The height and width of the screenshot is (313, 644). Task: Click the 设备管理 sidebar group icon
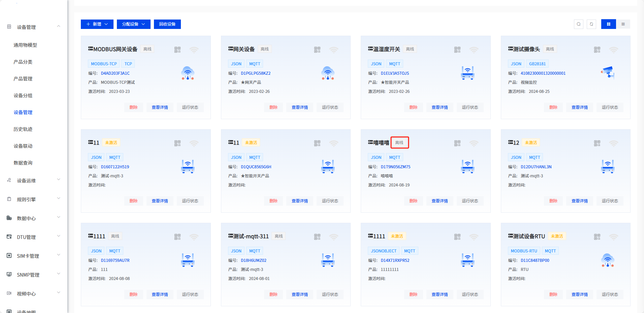tap(9, 27)
